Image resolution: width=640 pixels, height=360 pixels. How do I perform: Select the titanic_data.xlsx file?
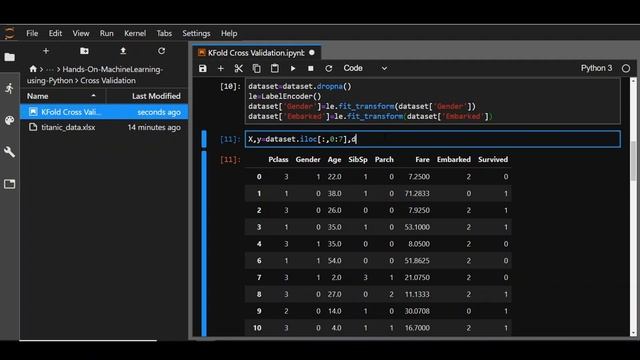pyautogui.click(x=104, y=127)
